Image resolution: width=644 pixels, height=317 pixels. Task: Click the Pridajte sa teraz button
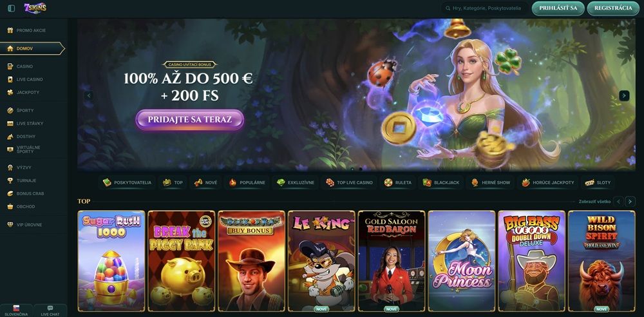pos(190,120)
